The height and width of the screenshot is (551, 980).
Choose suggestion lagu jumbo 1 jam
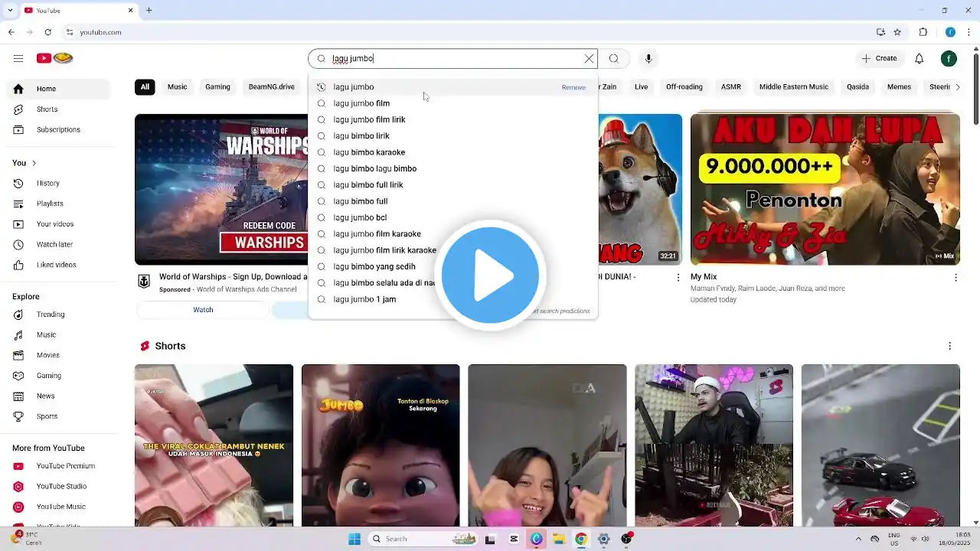point(452,299)
